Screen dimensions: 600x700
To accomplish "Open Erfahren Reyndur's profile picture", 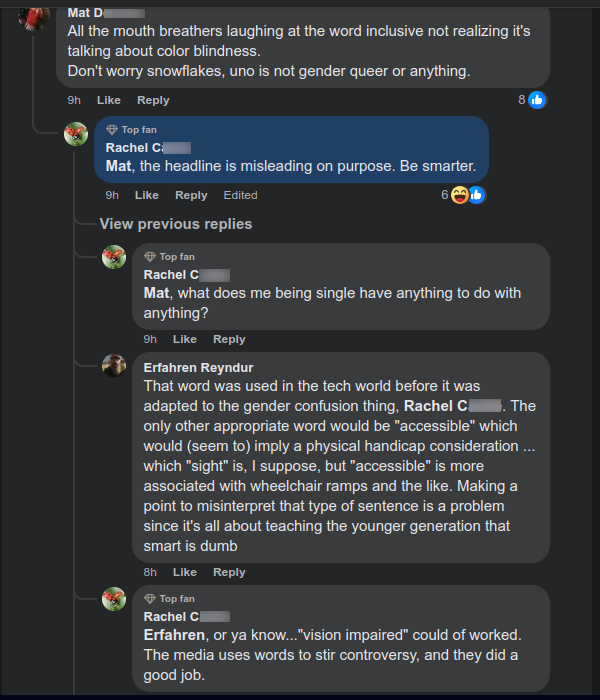I will pyautogui.click(x=114, y=366).
